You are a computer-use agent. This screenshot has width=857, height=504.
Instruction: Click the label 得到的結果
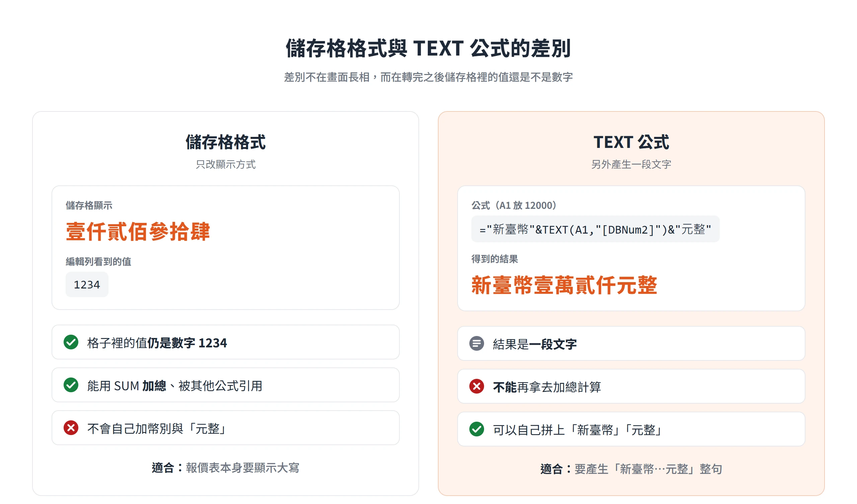pyautogui.click(x=495, y=259)
